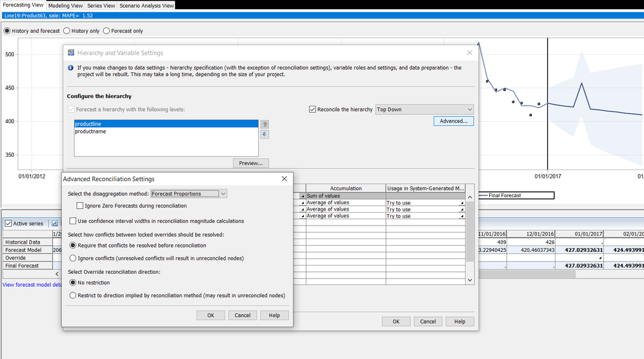
Task: Click Final Forecast legend entry
Action: coord(516,195)
